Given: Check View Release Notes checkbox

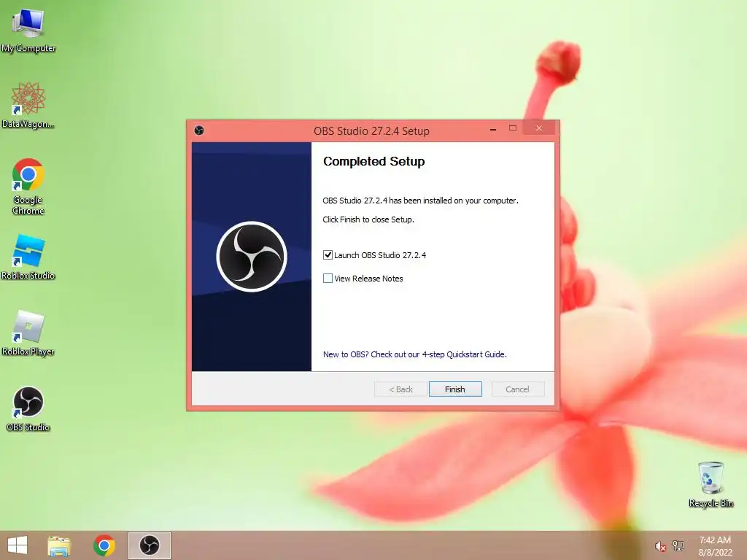Looking at the screenshot, I should click(x=328, y=278).
